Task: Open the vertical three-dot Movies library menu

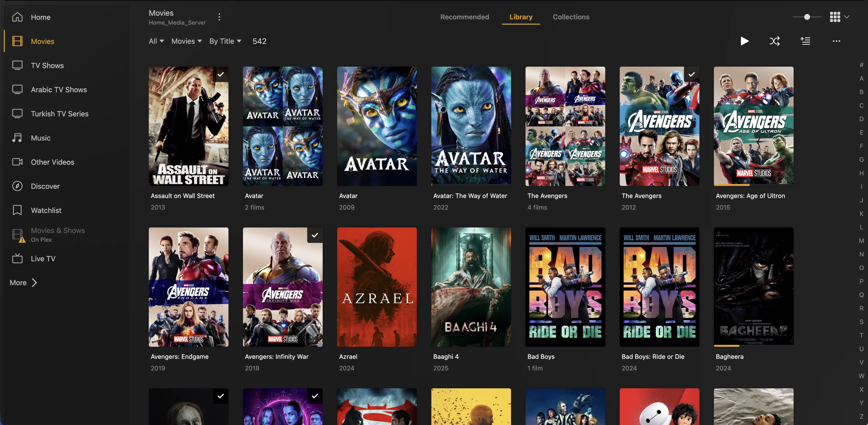Action: click(219, 17)
